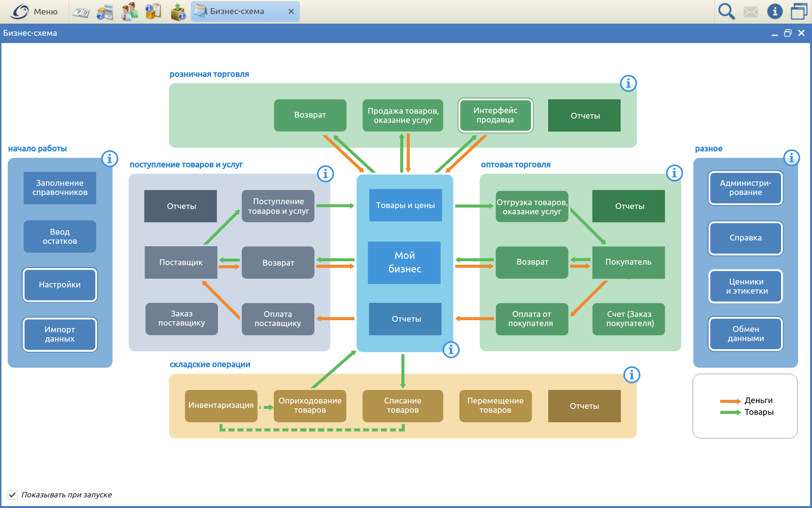
Task: Open the 'Меню' main menu
Action: pos(35,12)
